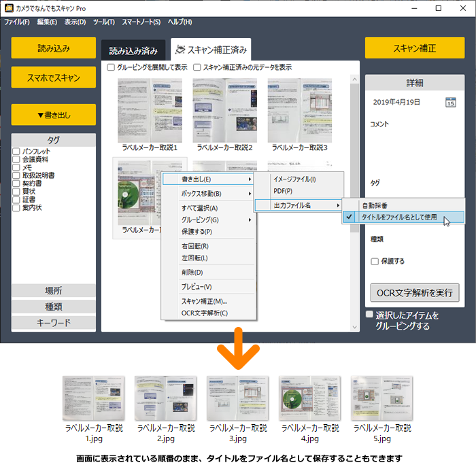Toggle グルーピングを展開して表示 checkbox
The image size is (476, 467).
click(112, 67)
